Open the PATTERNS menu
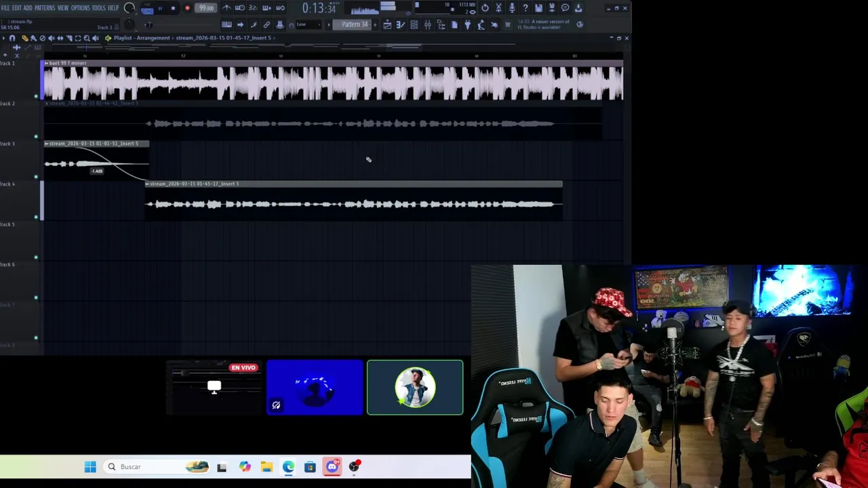 [45, 8]
